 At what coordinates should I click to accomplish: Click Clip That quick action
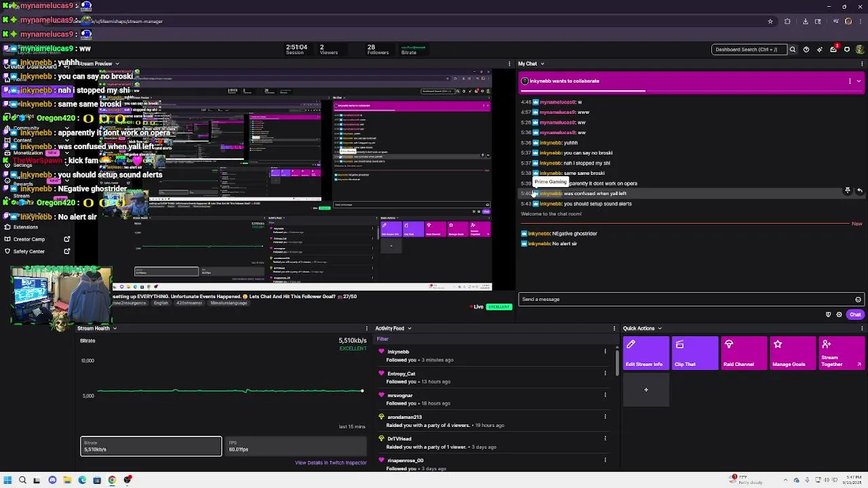pos(695,353)
